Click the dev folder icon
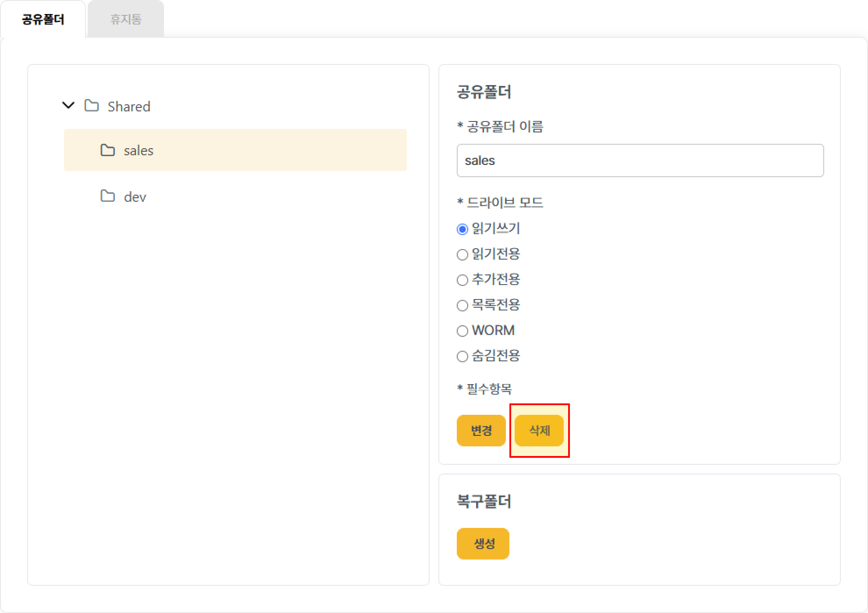The width and height of the screenshot is (868, 613). pos(107,196)
